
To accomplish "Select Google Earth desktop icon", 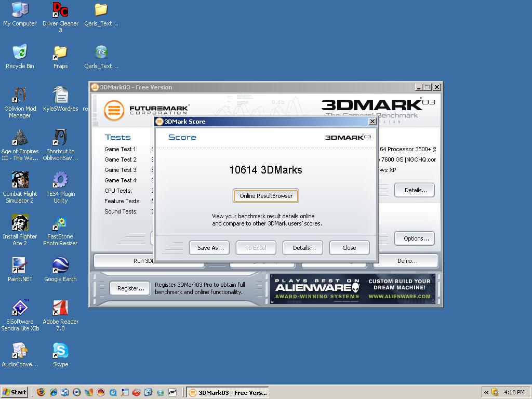I will coord(60,270).
